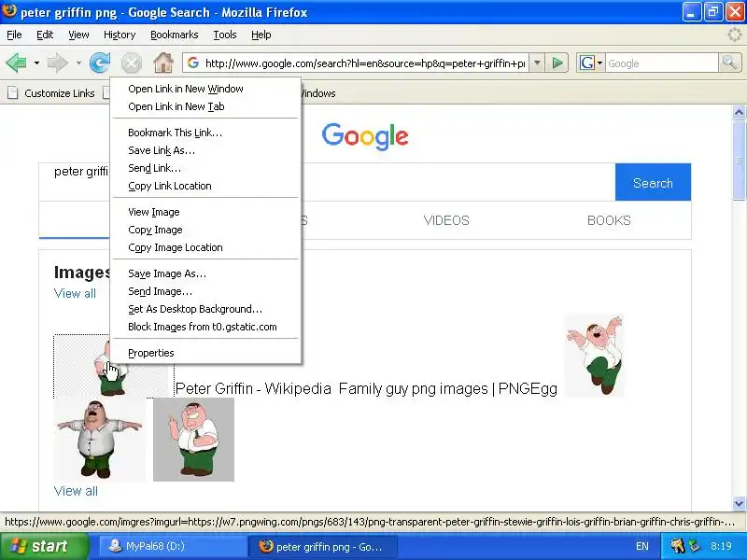Click the Firefox activity throbber icon
Screen dimensions: 747x560
[x=735, y=35]
